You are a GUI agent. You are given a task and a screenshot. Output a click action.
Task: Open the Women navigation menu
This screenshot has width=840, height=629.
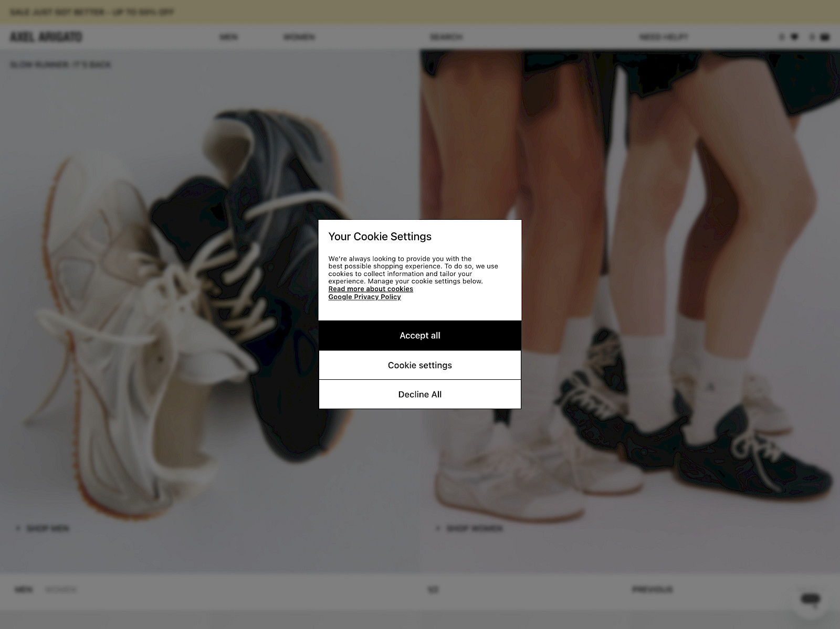(299, 37)
